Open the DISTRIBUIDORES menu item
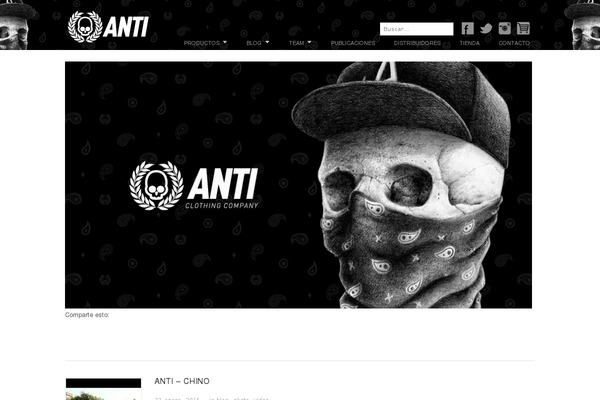 pyautogui.click(x=417, y=43)
